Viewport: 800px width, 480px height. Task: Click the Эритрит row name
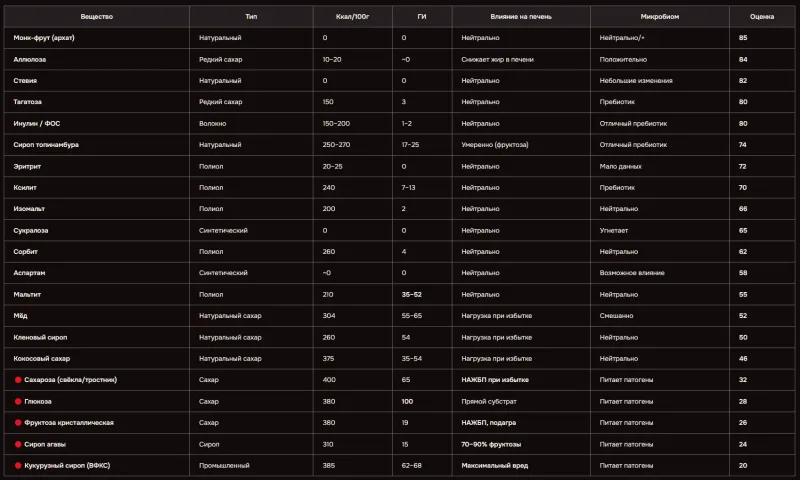tap(27, 166)
